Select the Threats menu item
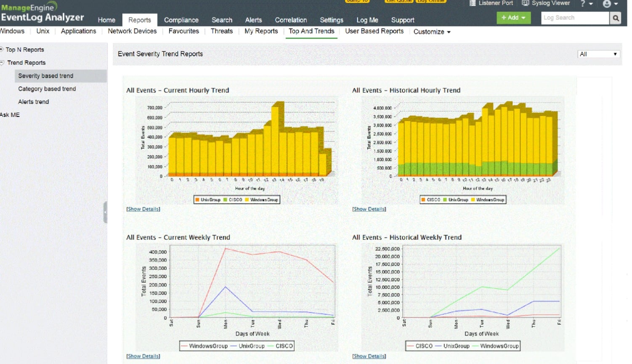This screenshot has height=364, width=632. pyautogui.click(x=221, y=31)
